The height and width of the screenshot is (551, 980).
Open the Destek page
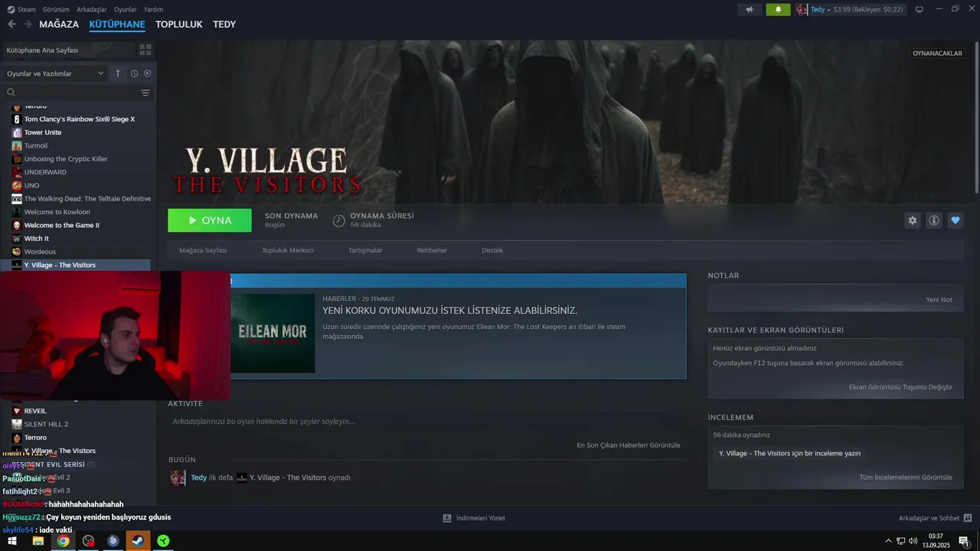(492, 250)
